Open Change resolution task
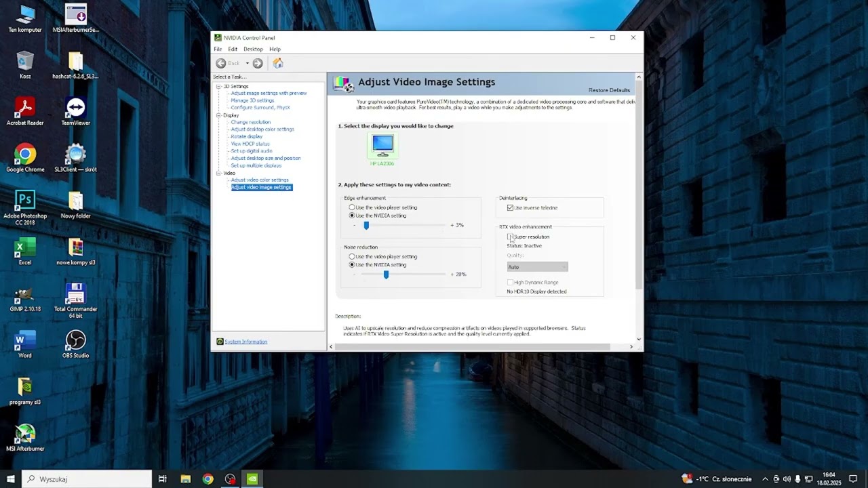This screenshot has width=868, height=488. tap(250, 122)
